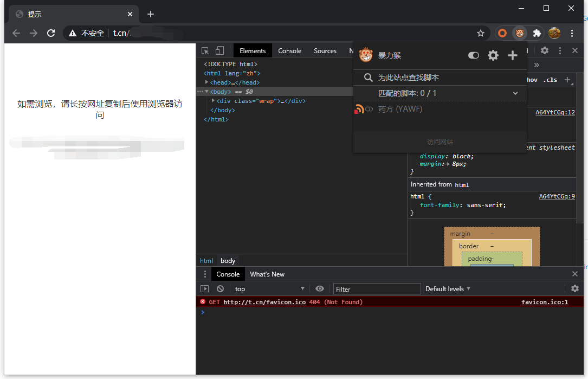Open the Default levels dropdown
The width and height of the screenshot is (588, 379).
point(447,288)
